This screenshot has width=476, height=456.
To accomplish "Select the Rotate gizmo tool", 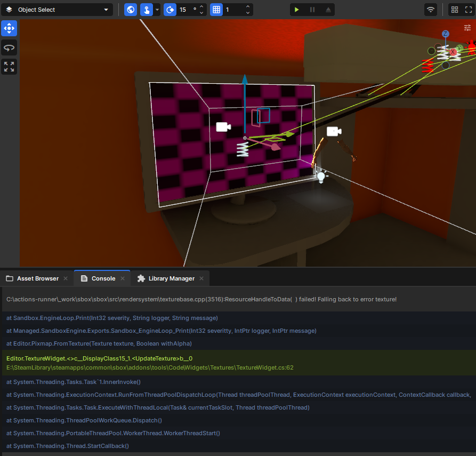I will pyautogui.click(x=9, y=47).
